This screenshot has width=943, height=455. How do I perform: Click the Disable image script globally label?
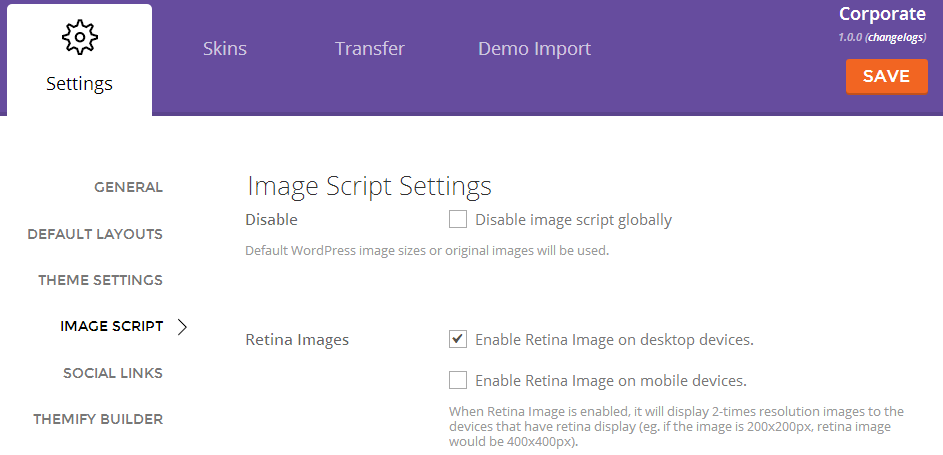573,220
